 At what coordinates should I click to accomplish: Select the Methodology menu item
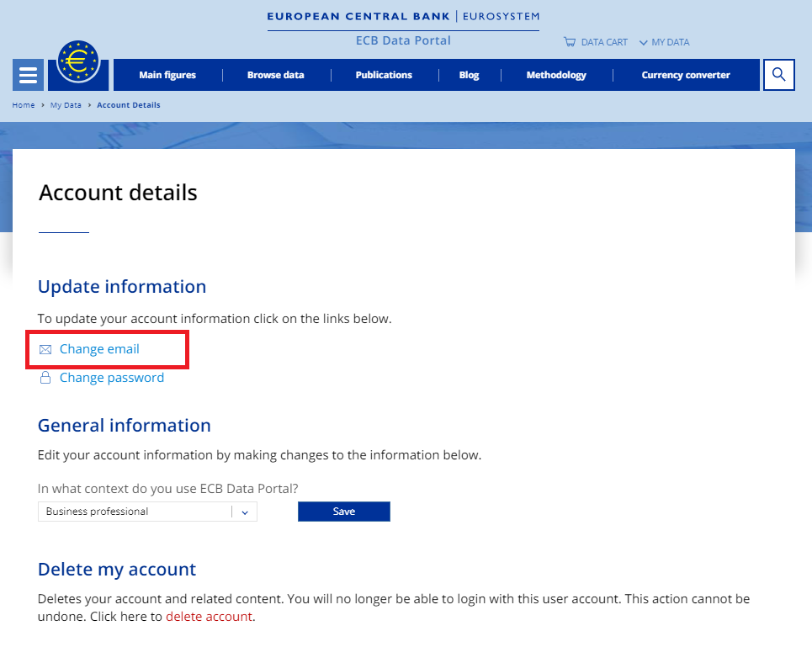pyautogui.click(x=556, y=75)
